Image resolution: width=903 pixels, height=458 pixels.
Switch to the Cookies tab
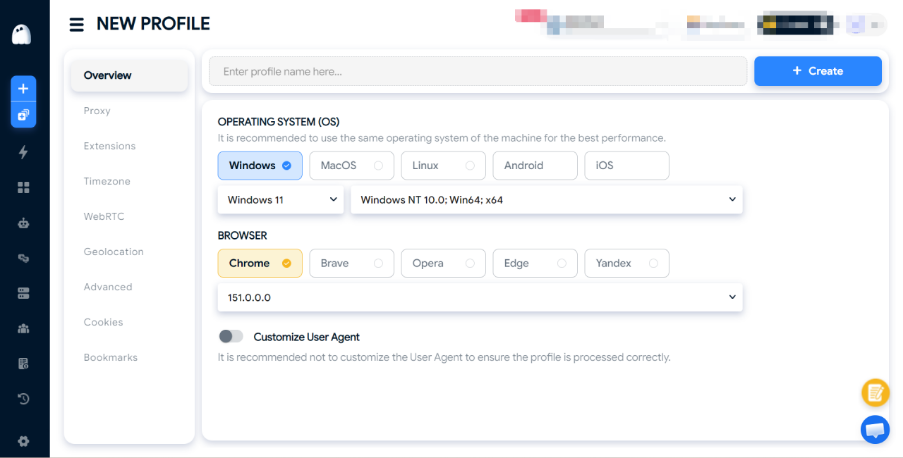tap(103, 322)
